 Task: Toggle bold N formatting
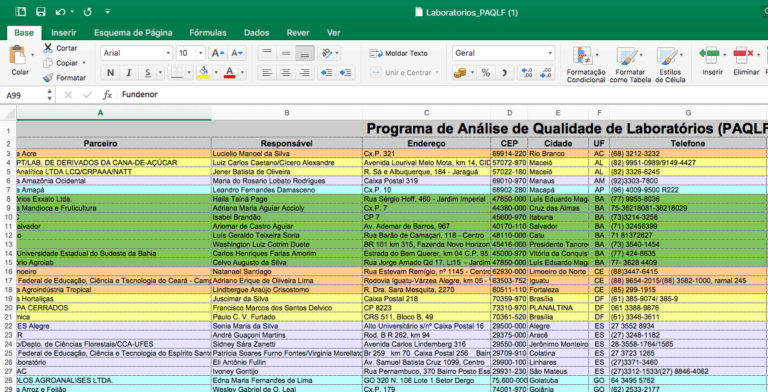110,73
